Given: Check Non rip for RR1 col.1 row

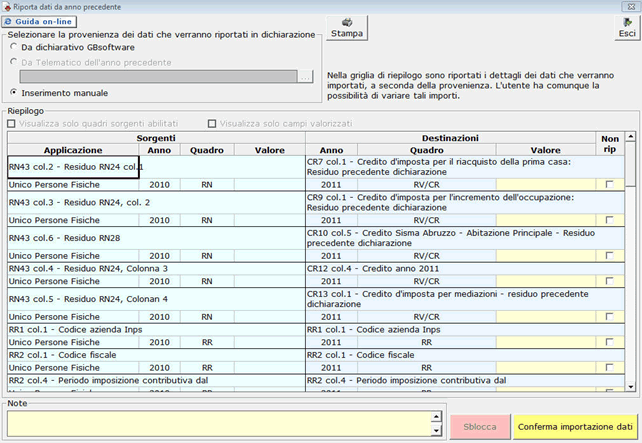Looking at the screenshot, I should coord(610,342).
